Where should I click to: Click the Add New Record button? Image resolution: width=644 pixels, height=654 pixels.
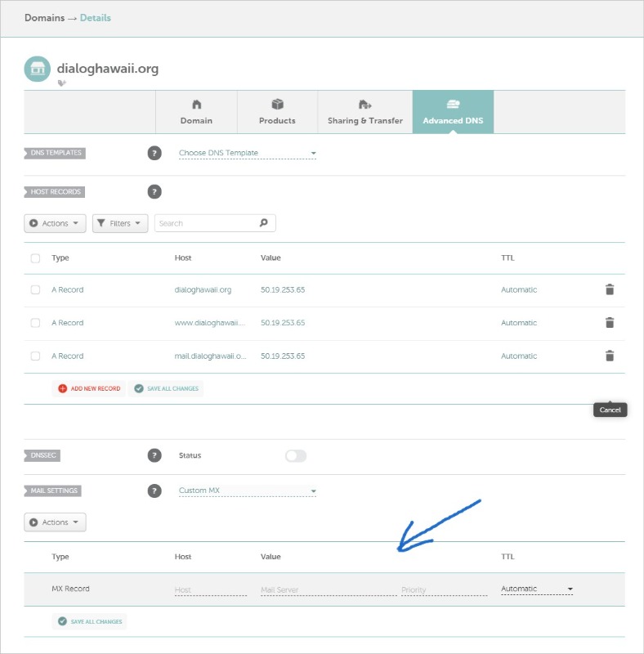[x=89, y=388]
